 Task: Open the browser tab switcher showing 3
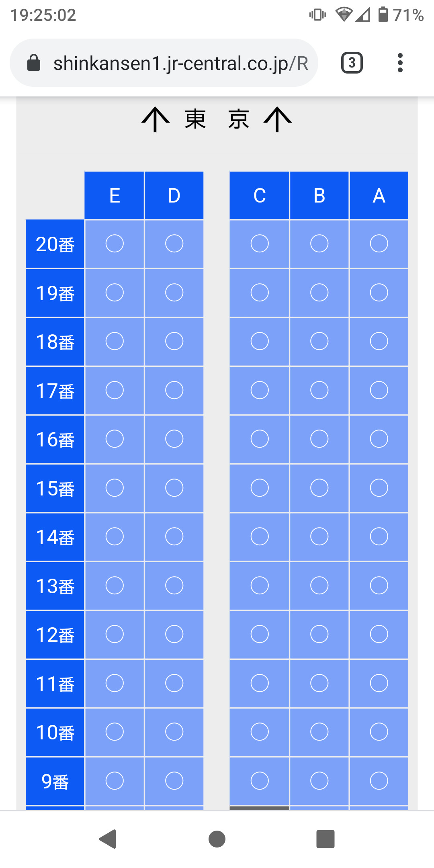click(x=352, y=63)
